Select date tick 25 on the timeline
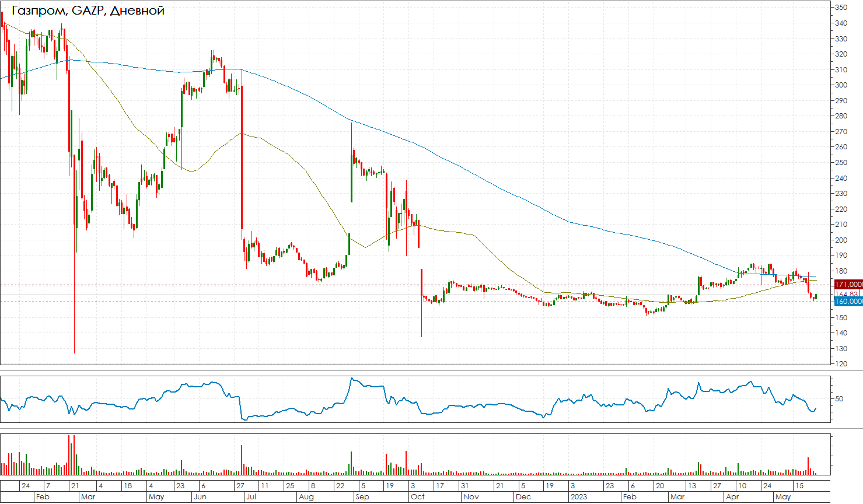Screen dimensions: 863x504 tap(290, 486)
